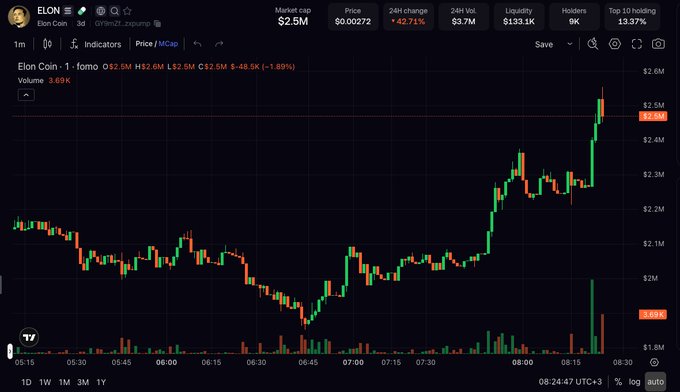The height and width of the screenshot is (392, 680).
Task: Click the 3d token age label
Action: click(x=81, y=23)
